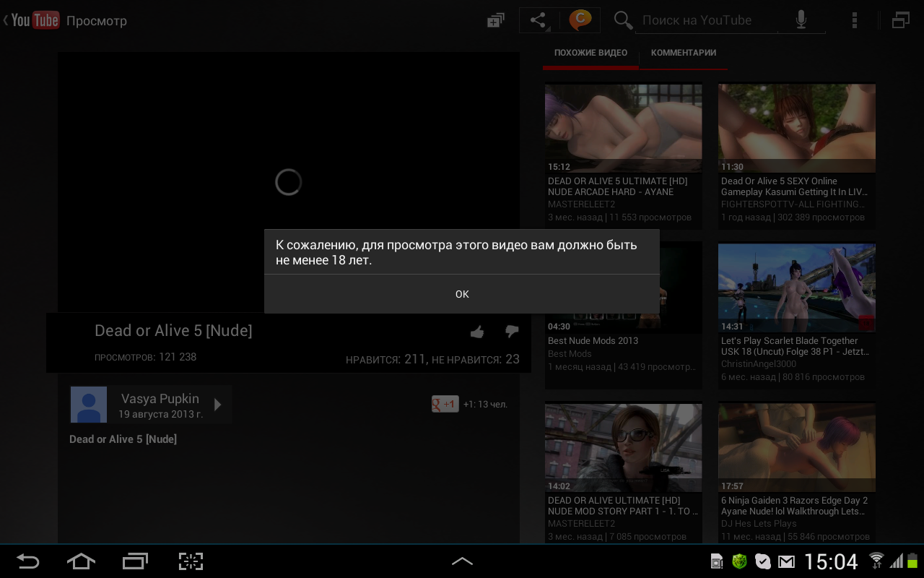Open the '6 Ninja Gaiden 3 Razors Edge' title
Viewport: 924px width, 578px height.
[795, 506]
